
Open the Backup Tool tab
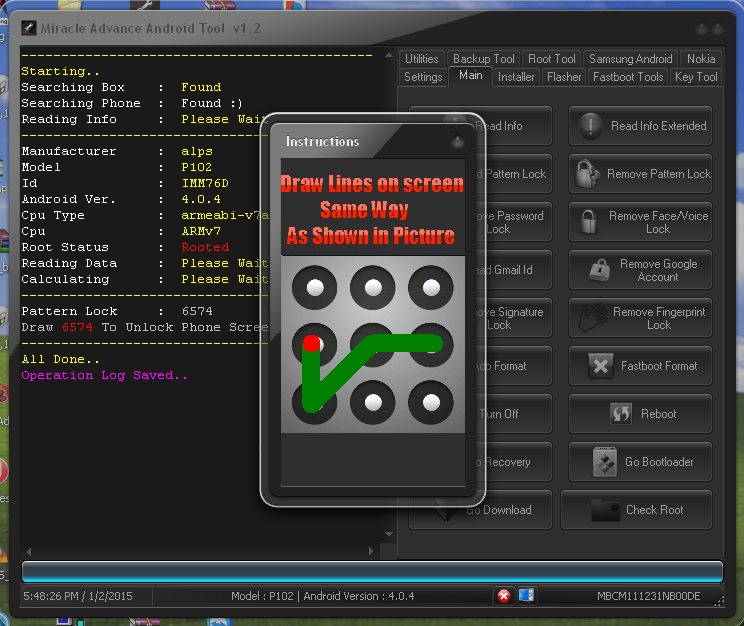[x=484, y=59]
